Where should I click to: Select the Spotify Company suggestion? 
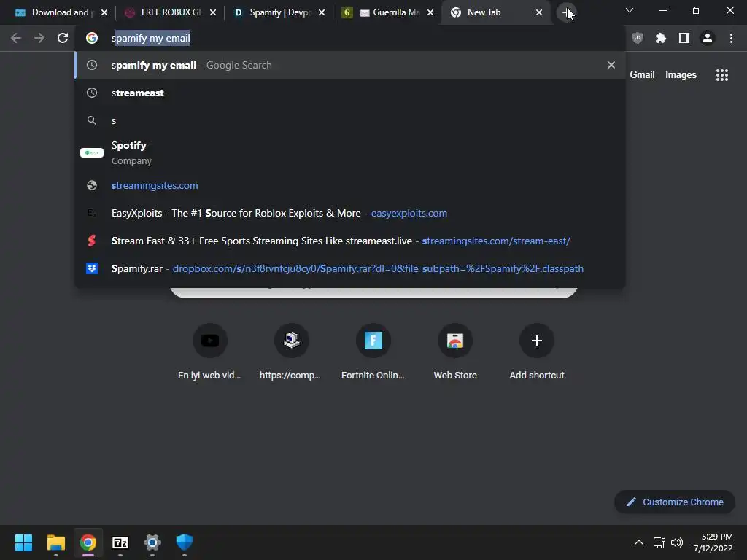coord(350,153)
